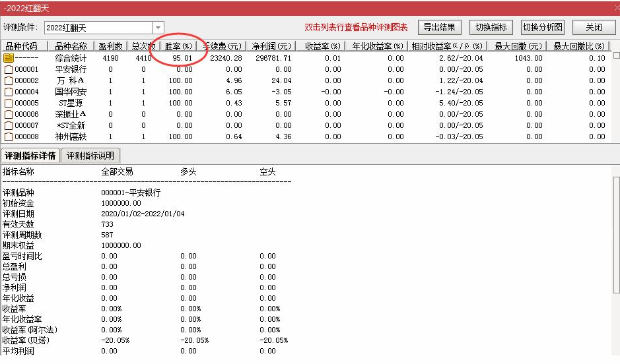The width and height of the screenshot is (620, 364).
Task: Select the 综合统计 row name
Action: [71, 58]
